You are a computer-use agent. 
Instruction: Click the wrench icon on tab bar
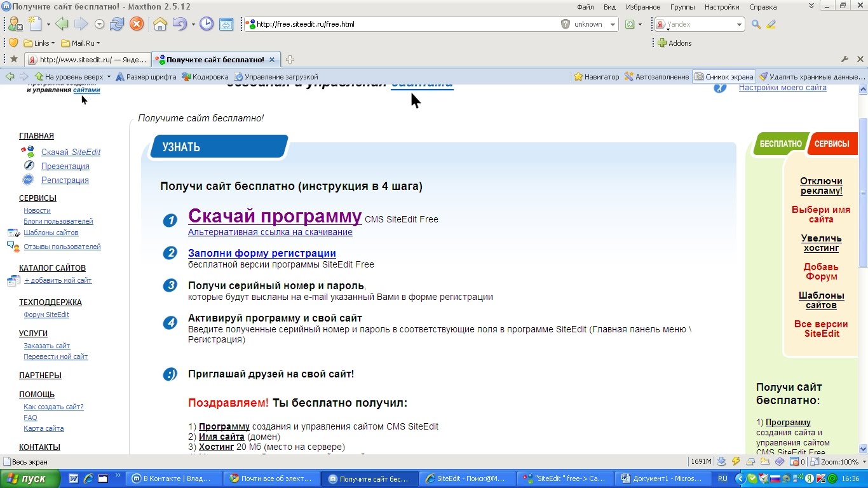(x=845, y=59)
